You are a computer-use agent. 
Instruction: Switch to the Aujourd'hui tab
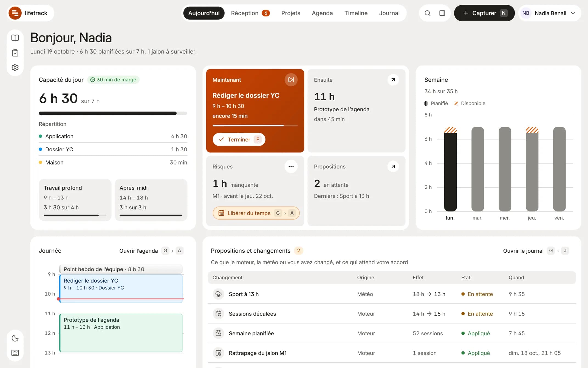[204, 13]
